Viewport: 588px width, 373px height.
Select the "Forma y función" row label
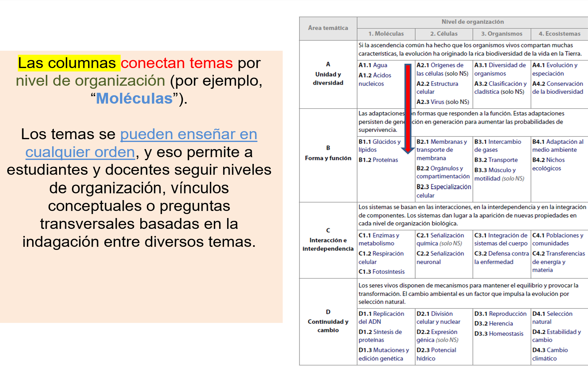click(x=328, y=158)
